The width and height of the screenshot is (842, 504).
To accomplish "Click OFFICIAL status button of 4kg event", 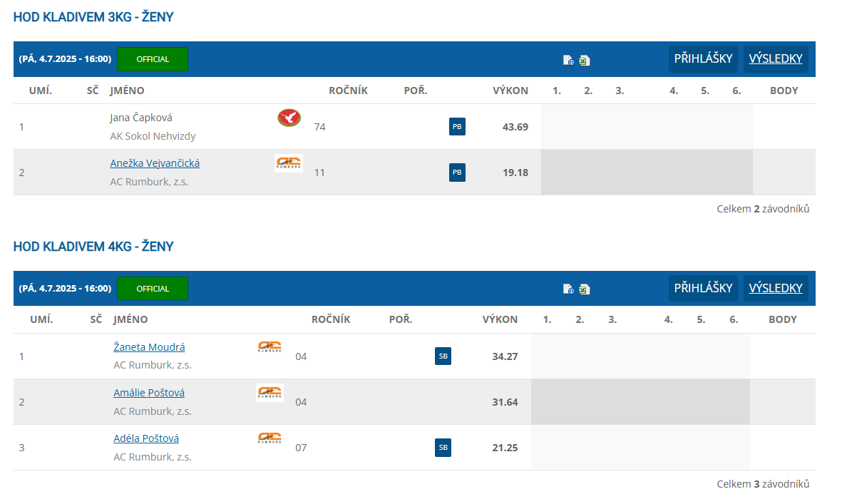I will coord(153,288).
